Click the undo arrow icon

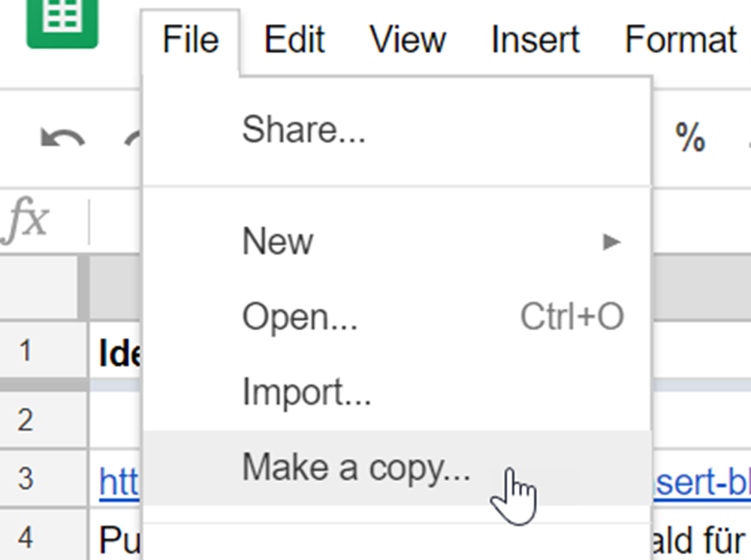(62, 138)
